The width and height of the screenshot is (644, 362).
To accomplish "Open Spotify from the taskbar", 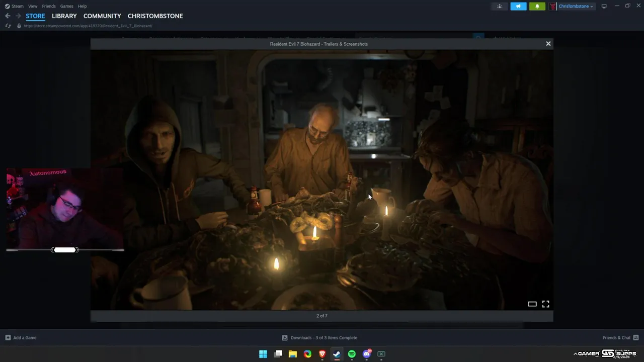I will coord(352,354).
